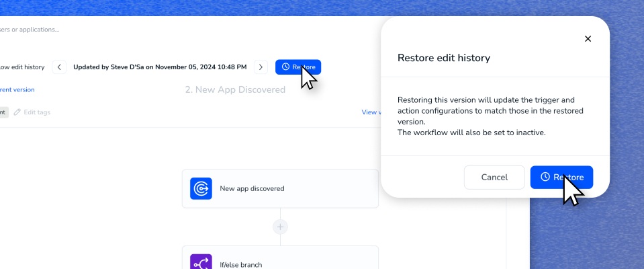Click the Restore edit history heading
Screen dimensions: 644x269
pos(444,58)
